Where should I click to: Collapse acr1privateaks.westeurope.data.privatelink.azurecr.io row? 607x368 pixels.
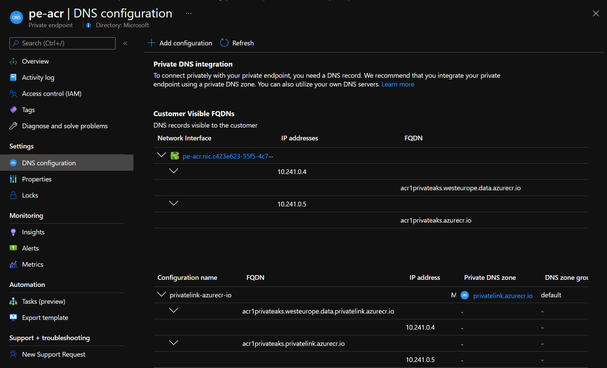(173, 310)
